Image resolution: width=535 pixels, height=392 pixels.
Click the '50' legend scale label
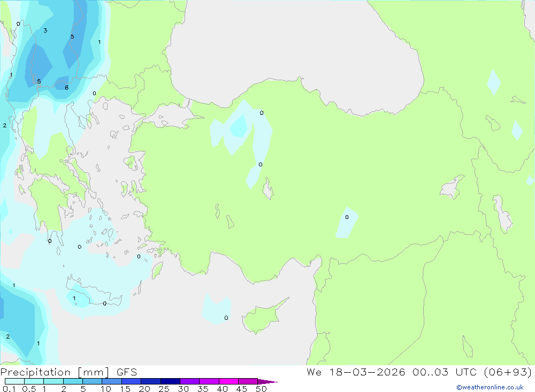[261, 389]
